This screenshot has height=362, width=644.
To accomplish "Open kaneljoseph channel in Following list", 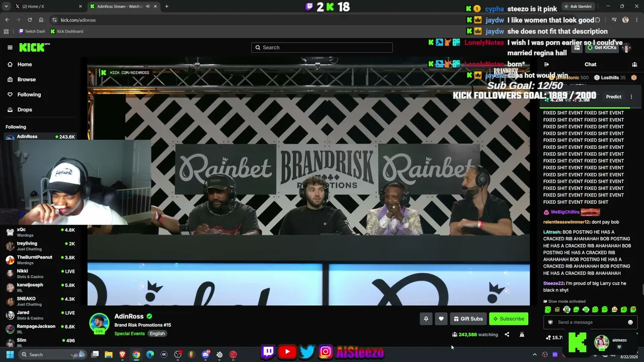I will pos(40,287).
